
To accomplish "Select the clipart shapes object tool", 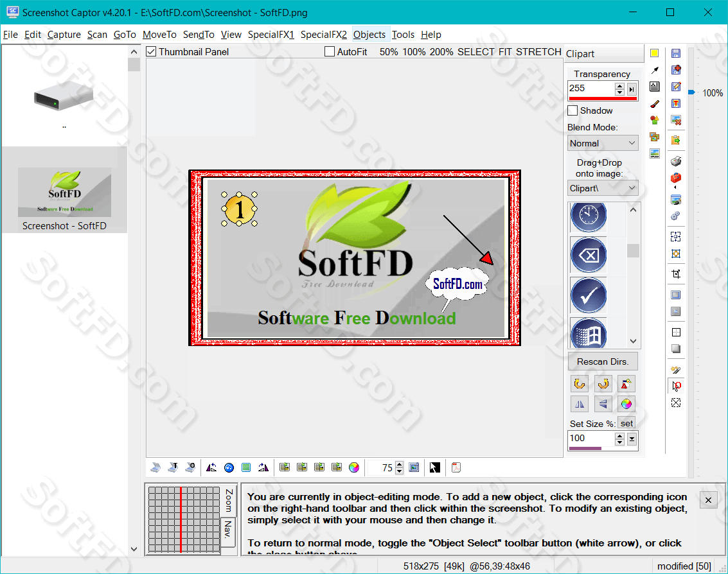I will [654, 120].
